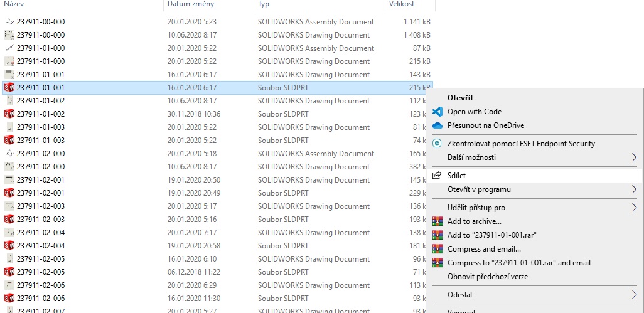This screenshot has width=644, height=313.
Task: Click SLDPRT icon of file 237911-01-002
Action: pos(9,114)
